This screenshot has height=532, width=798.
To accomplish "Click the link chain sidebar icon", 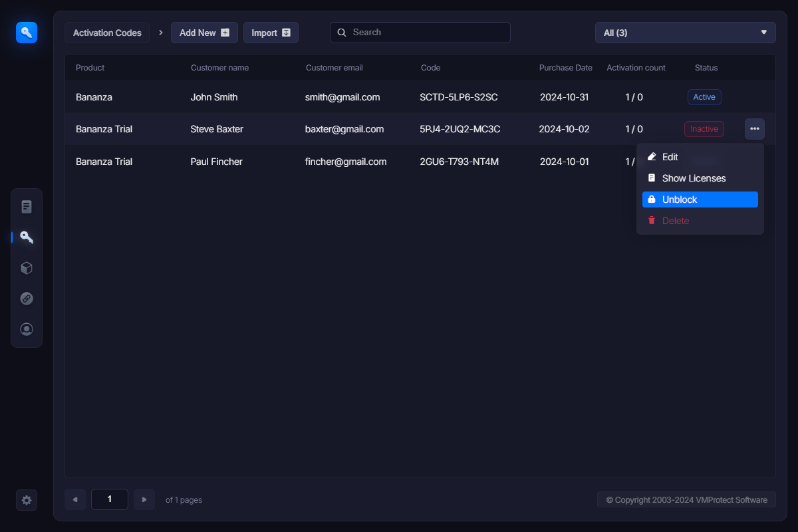I will (x=27, y=299).
